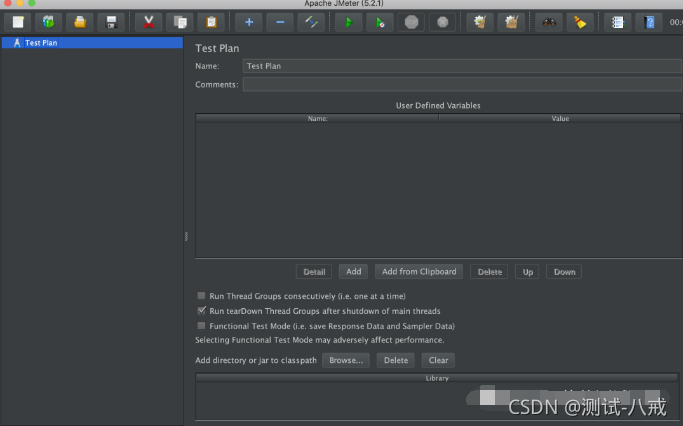The height and width of the screenshot is (426, 683).
Task: Click Delete button next to Add from Clipboard
Action: point(489,272)
